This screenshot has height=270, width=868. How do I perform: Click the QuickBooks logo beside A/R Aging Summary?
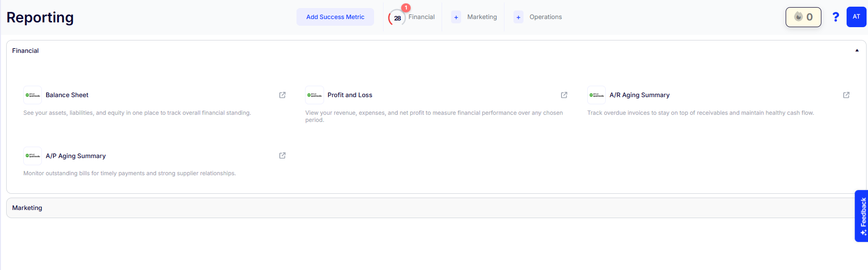(x=596, y=95)
